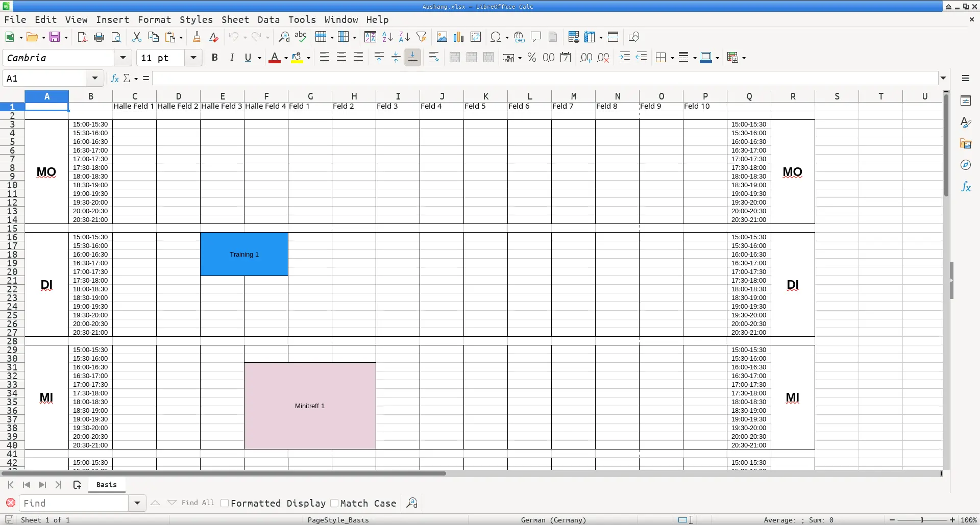This screenshot has width=980, height=525.
Task: Cut selection with scissors icon
Action: (136, 37)
